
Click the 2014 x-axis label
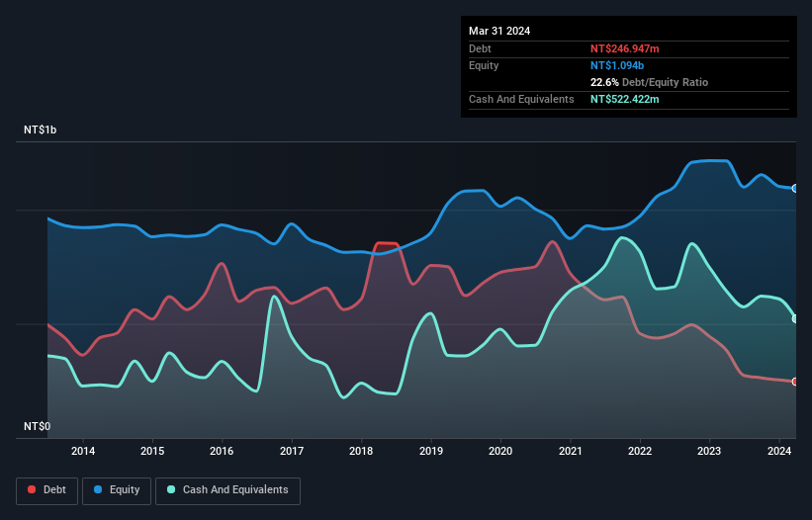[83, 451]
